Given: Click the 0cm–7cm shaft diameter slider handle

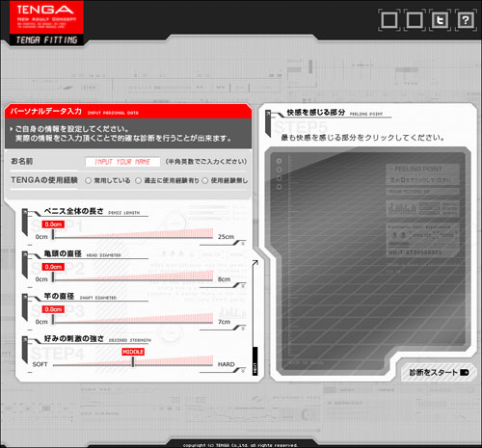Looking at the screenshot, I should click(53, 320).
